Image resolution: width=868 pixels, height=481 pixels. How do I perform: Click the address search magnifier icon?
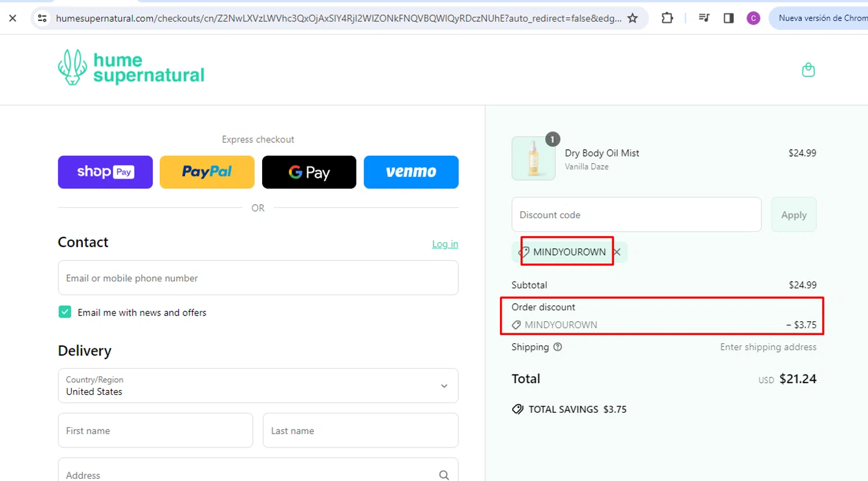(444, 475)
